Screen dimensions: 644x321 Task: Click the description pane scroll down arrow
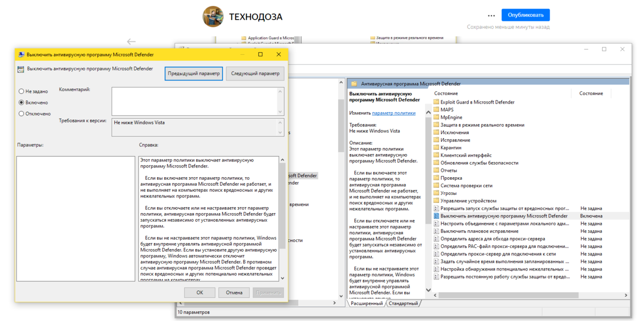click(x=428, y=290)
